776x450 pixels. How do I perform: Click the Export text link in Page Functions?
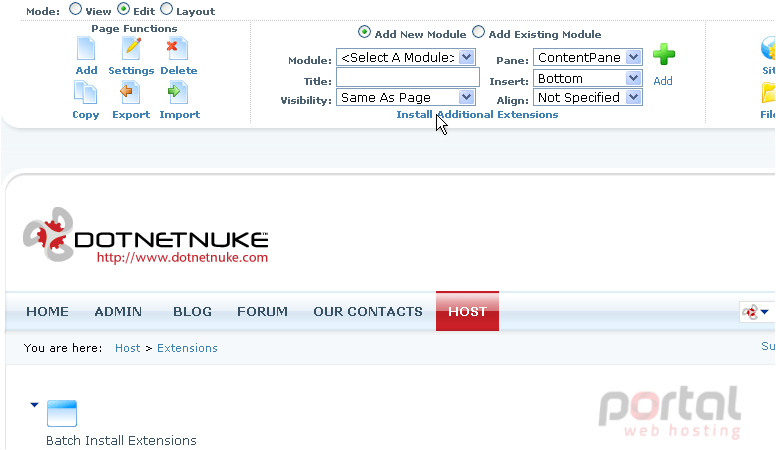pos(131,114)
